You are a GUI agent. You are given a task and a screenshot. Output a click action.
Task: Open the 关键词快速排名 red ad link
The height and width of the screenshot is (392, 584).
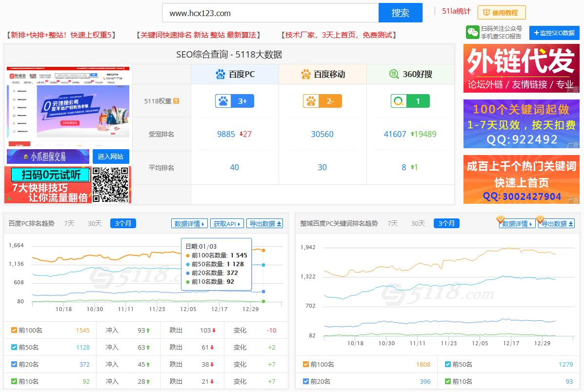[198, 35]
